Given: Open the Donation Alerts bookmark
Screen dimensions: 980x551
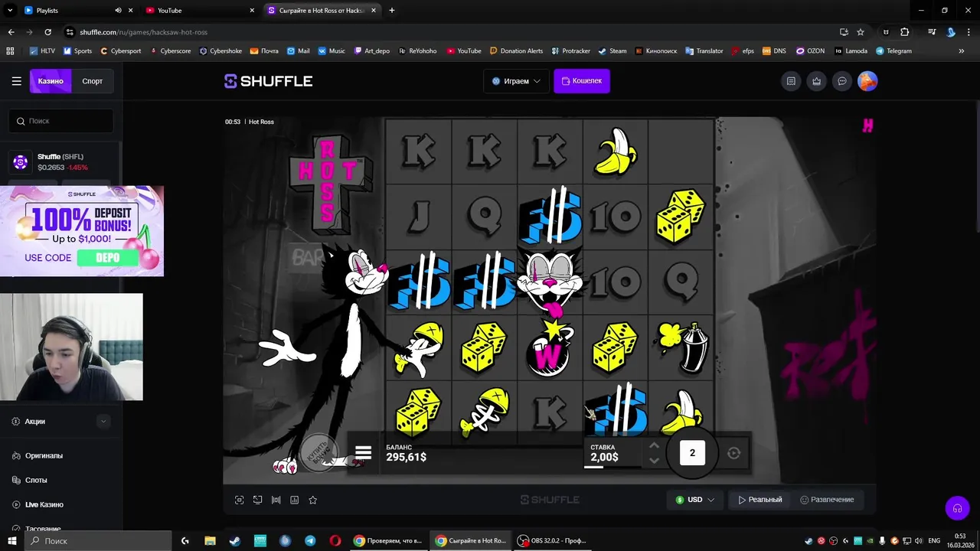Looking at the screenshot, I should click(516, 51).
